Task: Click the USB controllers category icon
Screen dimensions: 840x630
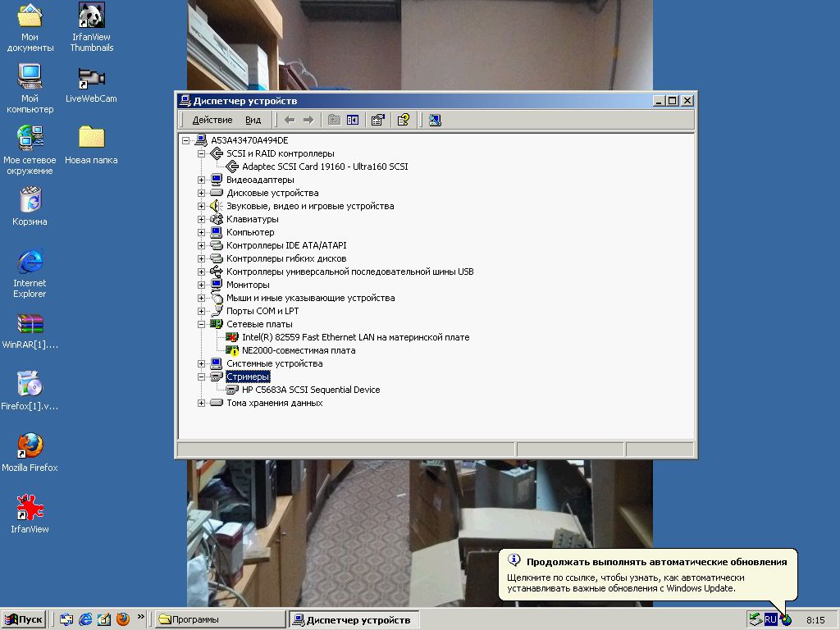Action: pos(216,272)
